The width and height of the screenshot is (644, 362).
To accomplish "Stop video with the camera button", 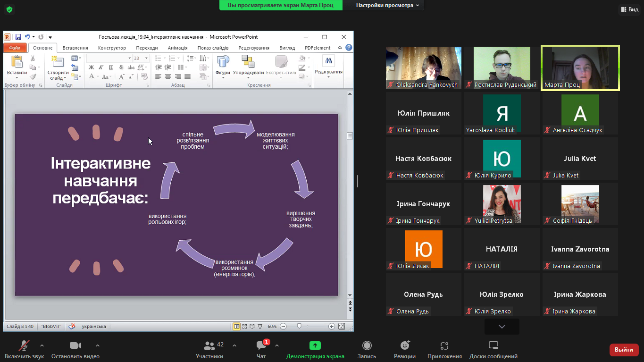I will click(75, 346).
